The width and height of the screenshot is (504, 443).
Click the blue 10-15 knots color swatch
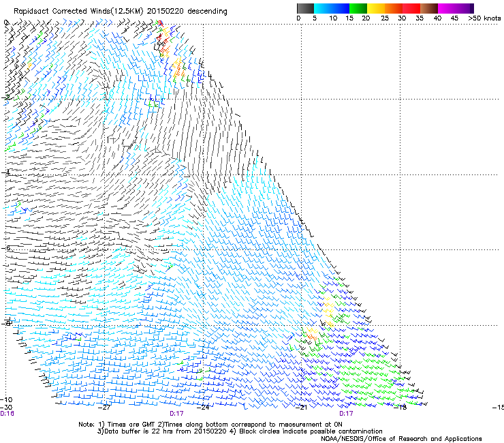point(341,8)
